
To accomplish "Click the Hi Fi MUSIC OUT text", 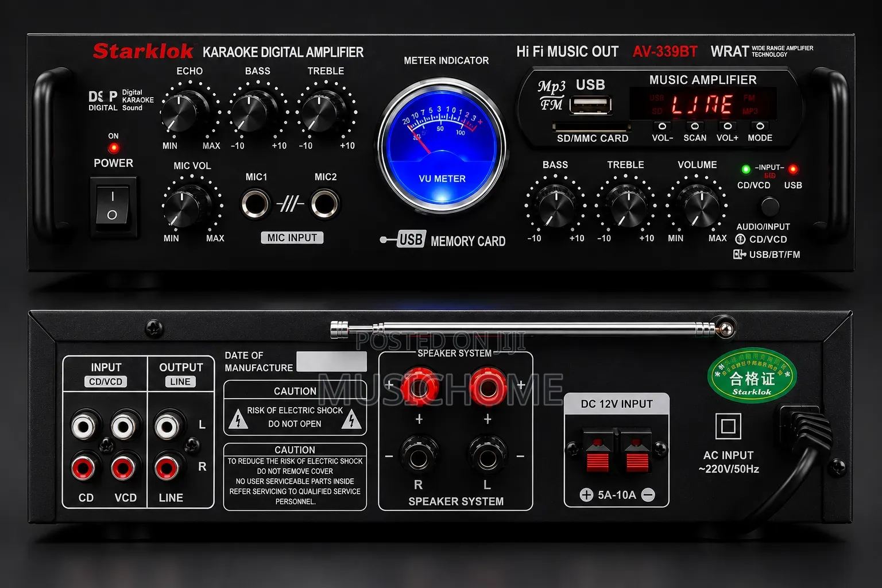I will 567,52.
